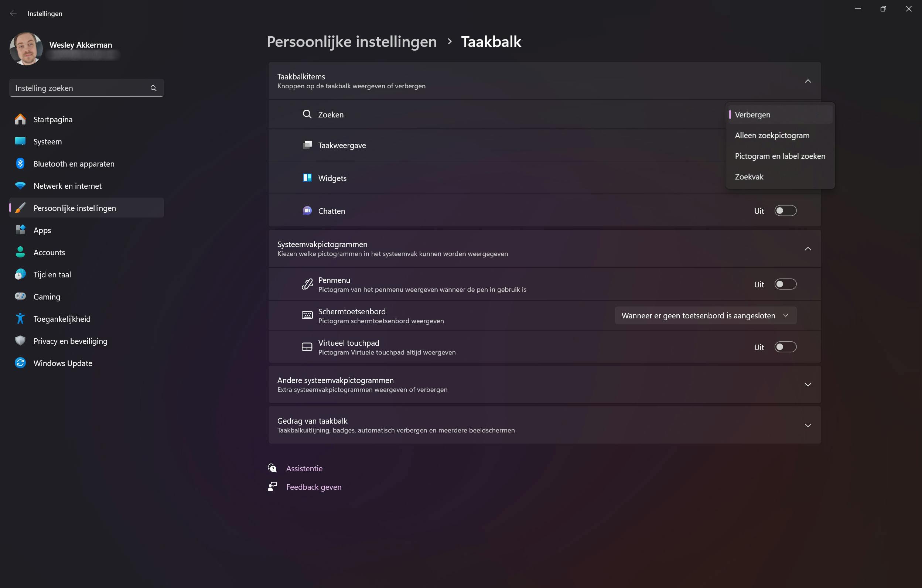The image size is (922, 588).
Task: Collapse the Systeemvakpictogrammen section
Action: click(x=807, y=249)
